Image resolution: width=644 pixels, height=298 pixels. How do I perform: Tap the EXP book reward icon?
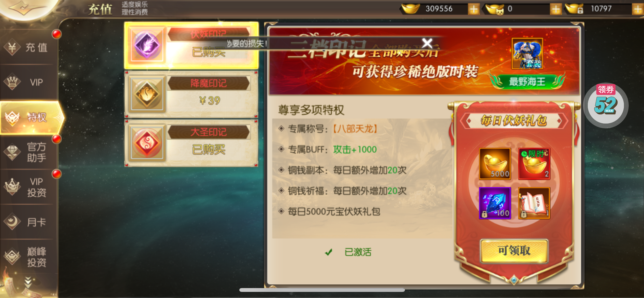coord(534,203)
